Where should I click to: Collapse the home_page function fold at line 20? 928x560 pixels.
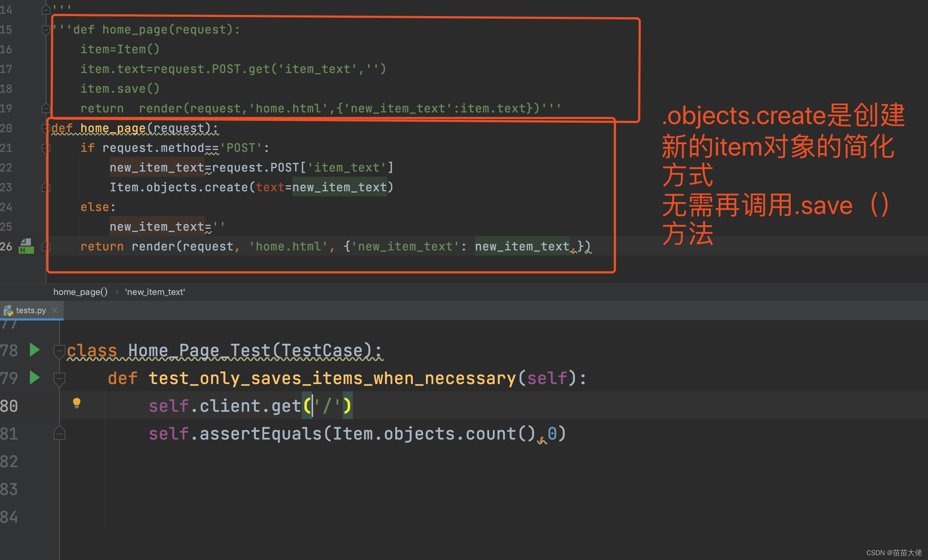pos(45,129)
